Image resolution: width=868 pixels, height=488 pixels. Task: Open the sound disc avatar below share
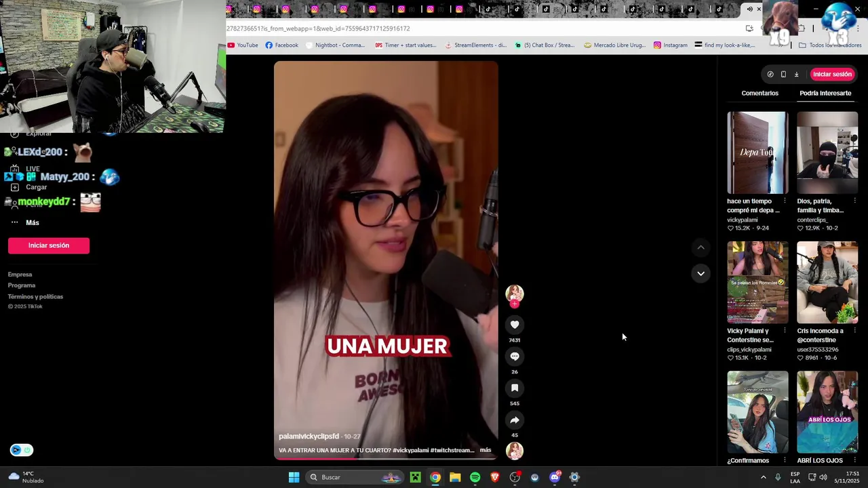click(x=515, y=451)
